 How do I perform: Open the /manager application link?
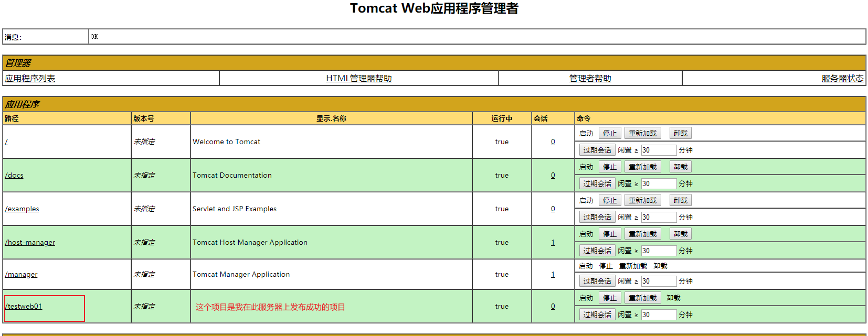tap(21, 274)
